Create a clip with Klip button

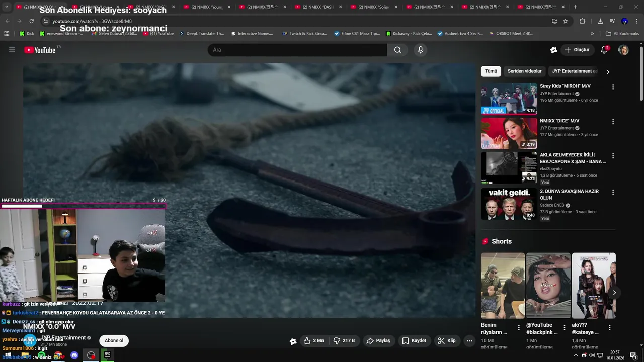(447, 341)
